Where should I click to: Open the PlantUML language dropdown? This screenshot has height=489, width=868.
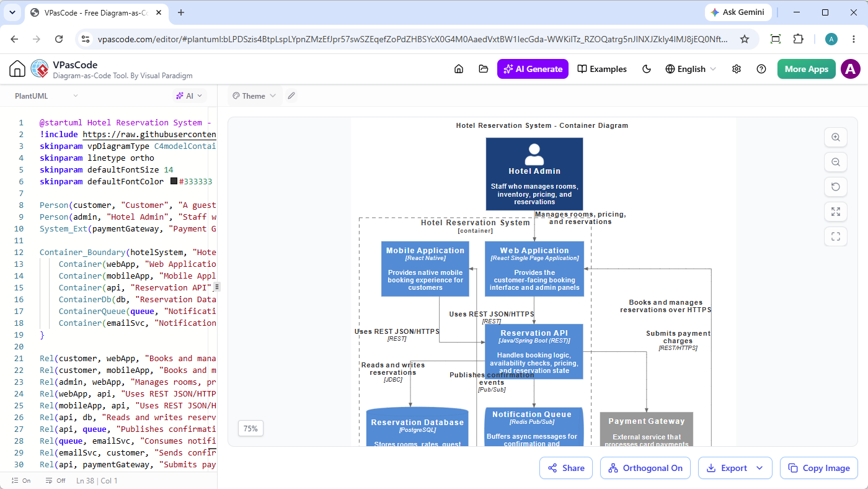pyautogui.click(x=46, y=96)
